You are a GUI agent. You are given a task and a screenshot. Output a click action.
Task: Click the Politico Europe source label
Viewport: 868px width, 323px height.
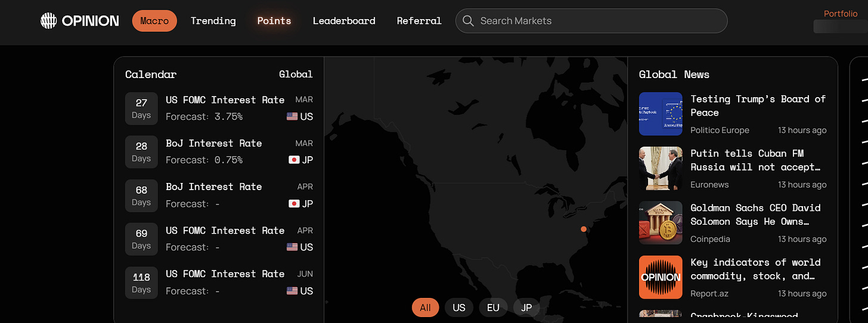click(720, 131)
